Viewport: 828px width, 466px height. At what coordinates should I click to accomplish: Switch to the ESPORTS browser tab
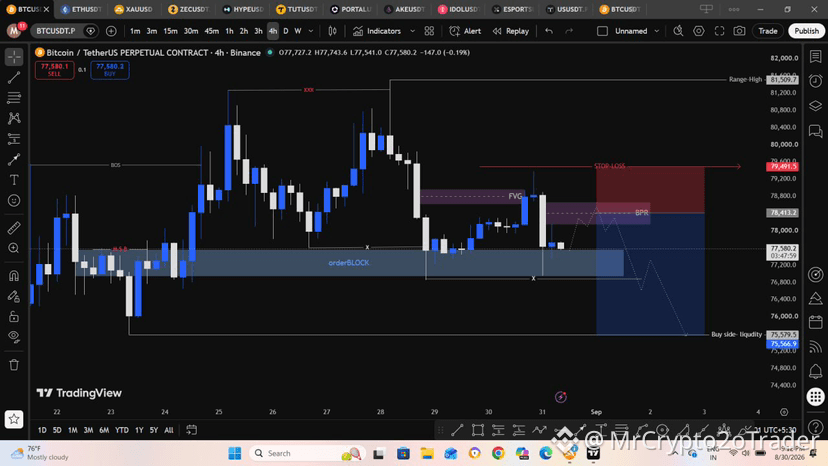tap(513, 9)
